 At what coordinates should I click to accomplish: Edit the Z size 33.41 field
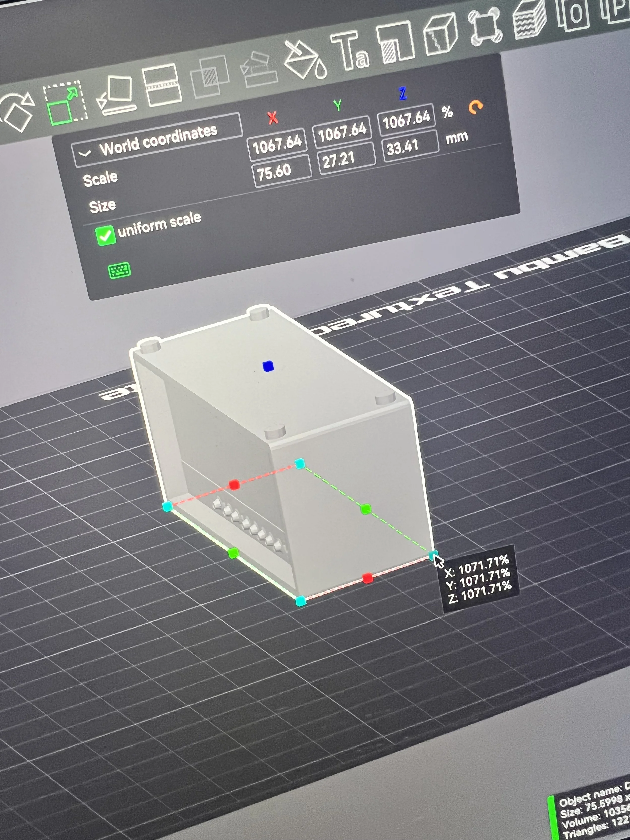(411, 146)
